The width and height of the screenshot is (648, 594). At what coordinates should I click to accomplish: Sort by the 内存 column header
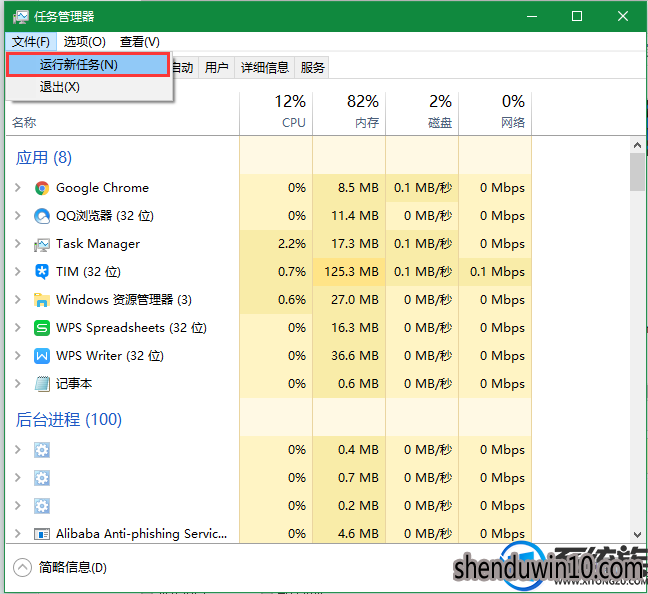[349, 112]
